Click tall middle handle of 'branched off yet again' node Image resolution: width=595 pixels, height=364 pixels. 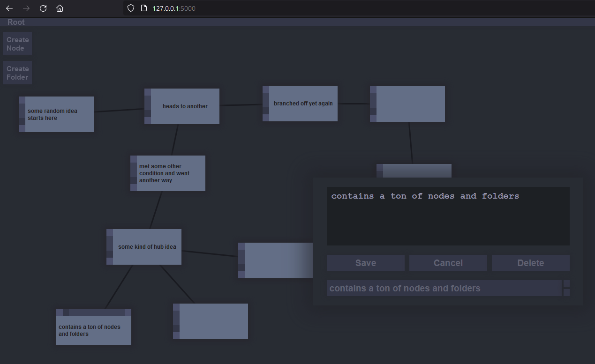pos(266,100)
